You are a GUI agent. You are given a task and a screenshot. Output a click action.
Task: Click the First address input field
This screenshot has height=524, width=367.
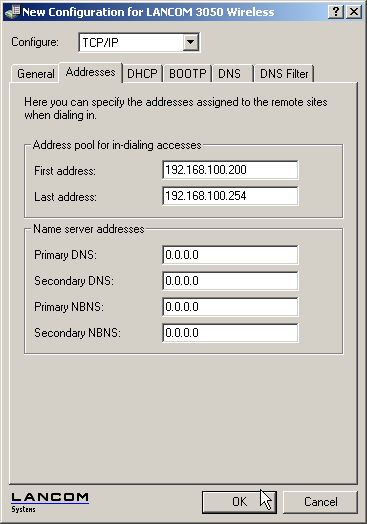230,170
